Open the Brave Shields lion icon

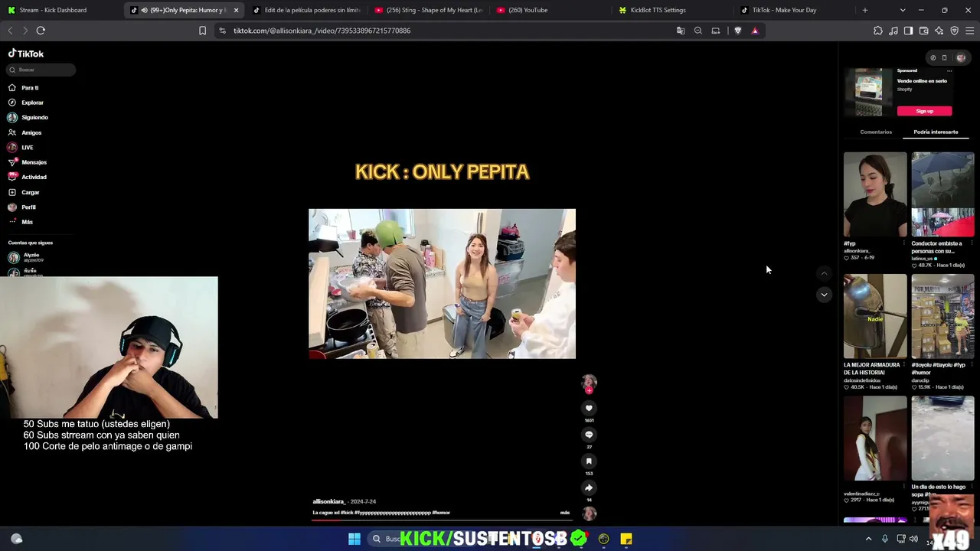(738, 31)
